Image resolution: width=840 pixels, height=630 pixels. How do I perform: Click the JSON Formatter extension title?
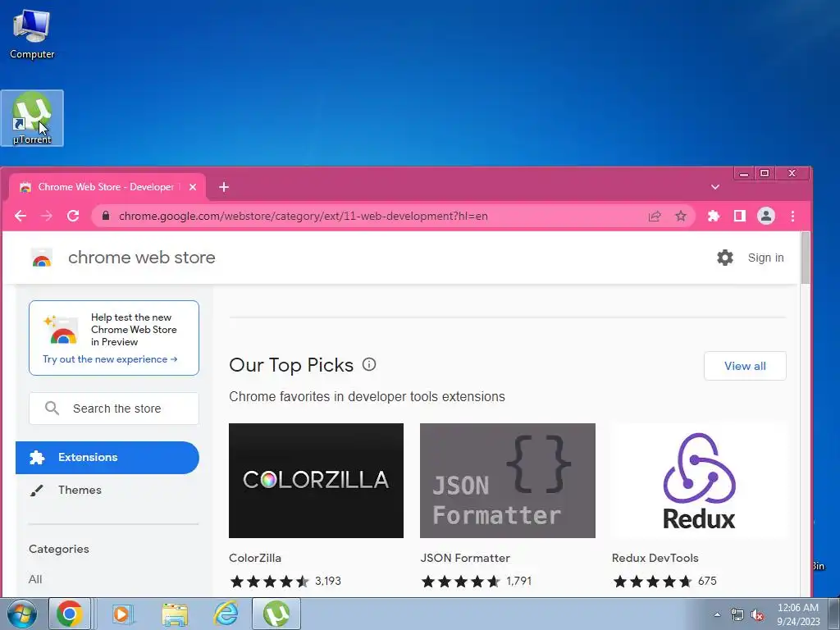(x=465, y=558)
